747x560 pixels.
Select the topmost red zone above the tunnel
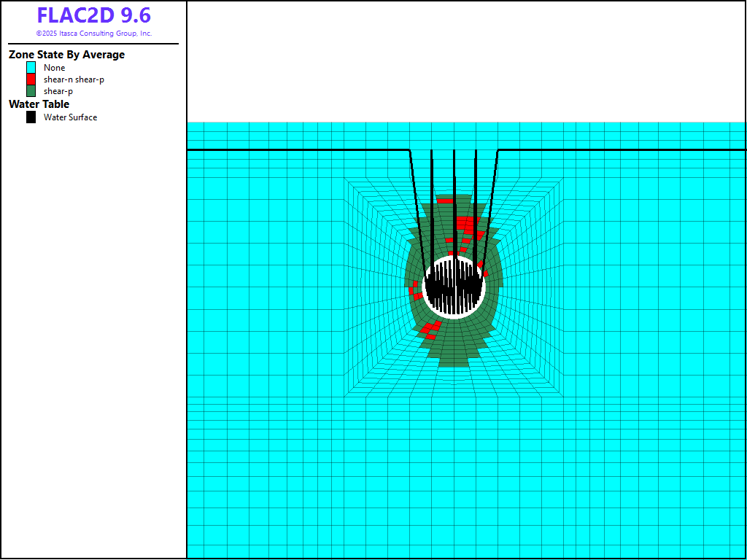tap(445, 201)
